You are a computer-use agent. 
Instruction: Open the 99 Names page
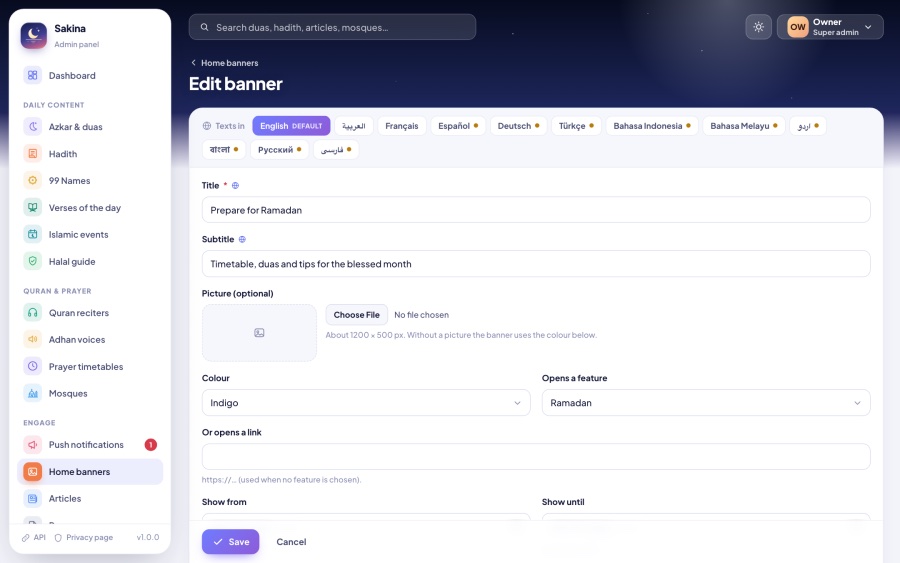pos(90,181)
